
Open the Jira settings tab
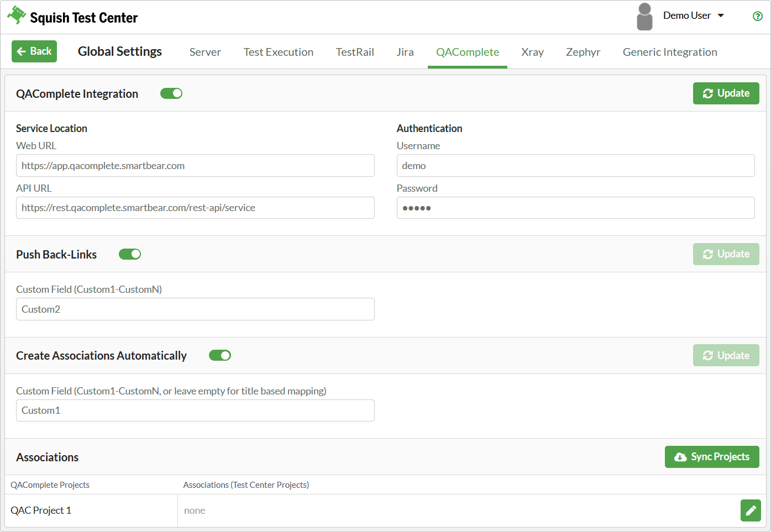[405, 52]
